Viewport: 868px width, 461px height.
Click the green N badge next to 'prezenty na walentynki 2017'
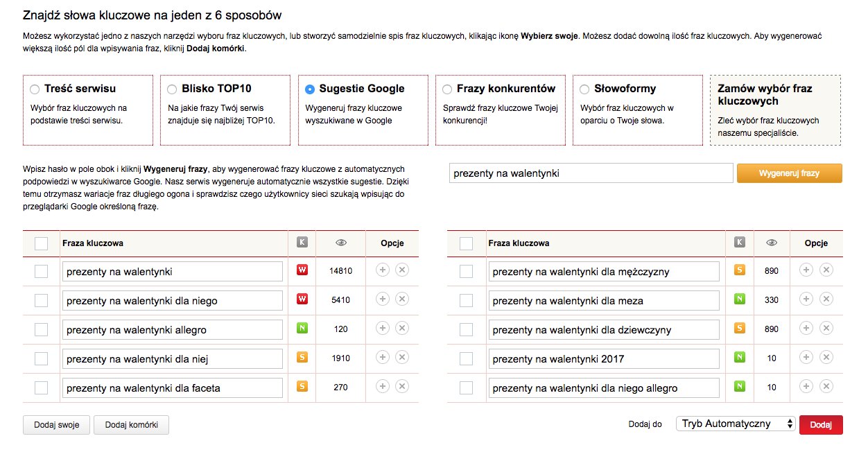point(740,358)
